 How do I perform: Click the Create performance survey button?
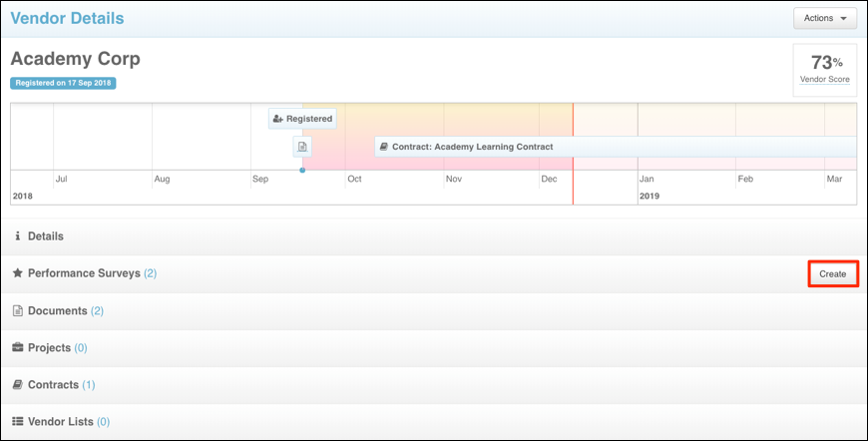tap(832, 273)
